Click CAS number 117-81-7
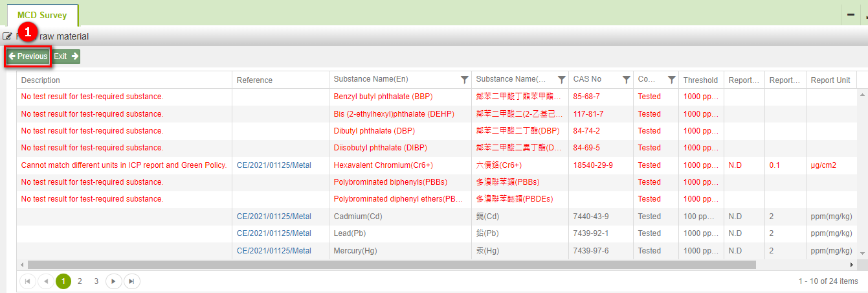 click(588, 114)
